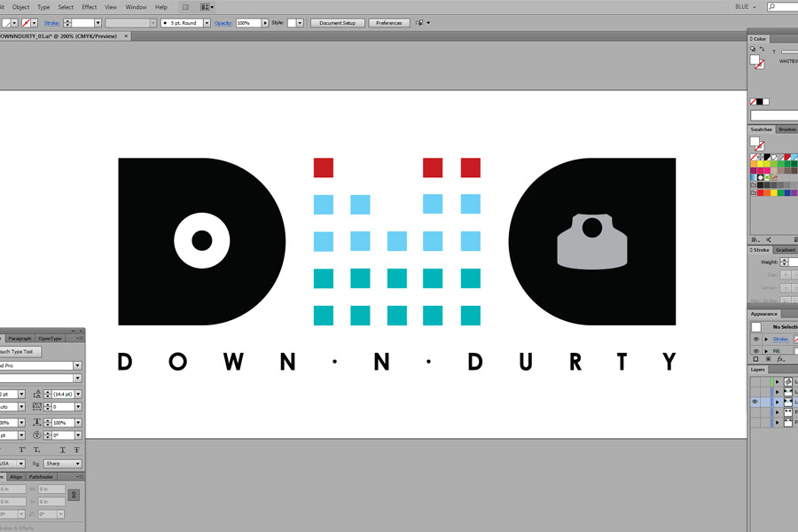Screen dimensions: 798x532
Task: Expand the Stroke attribute in Appearance panel
Action: pos(766,339)
